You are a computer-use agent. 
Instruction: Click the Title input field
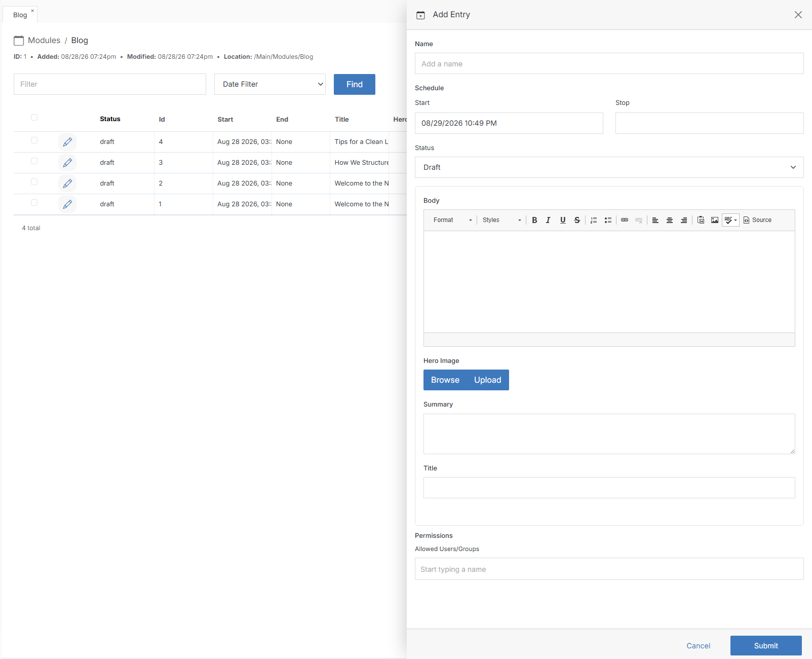click(609, 488)
